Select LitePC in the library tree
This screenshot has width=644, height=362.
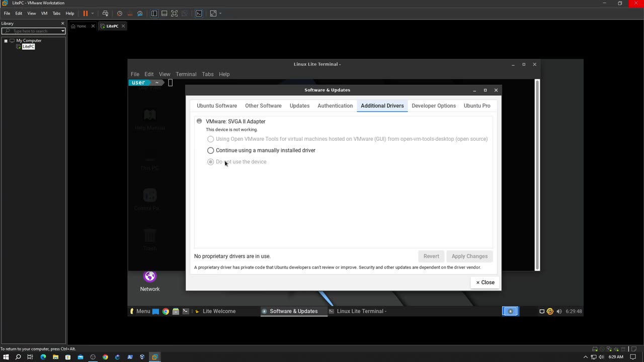[28, 47]
